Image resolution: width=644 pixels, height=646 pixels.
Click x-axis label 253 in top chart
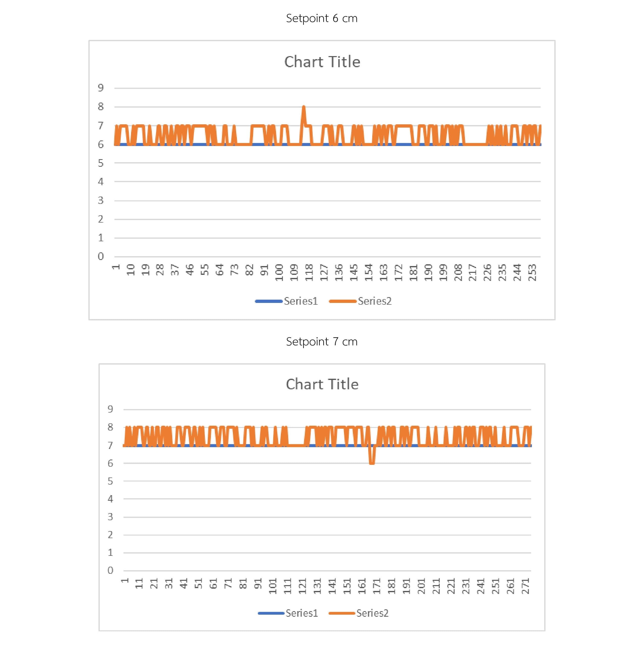(532, 273)
